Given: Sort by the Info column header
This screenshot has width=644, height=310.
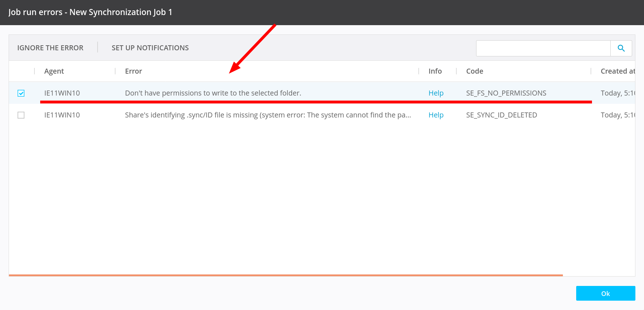Looking at the screenshot, I should pos(435,71).
